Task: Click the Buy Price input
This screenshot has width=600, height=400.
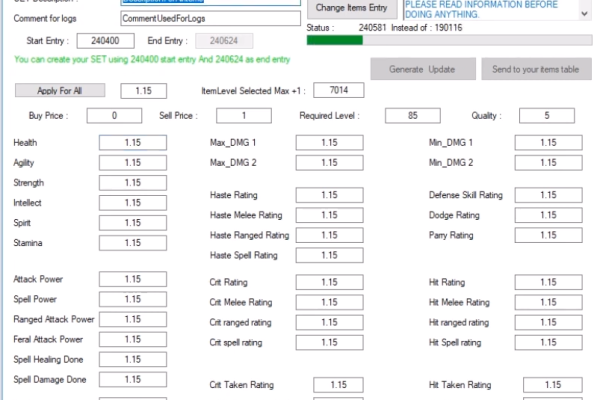Action: pos(115,116)
